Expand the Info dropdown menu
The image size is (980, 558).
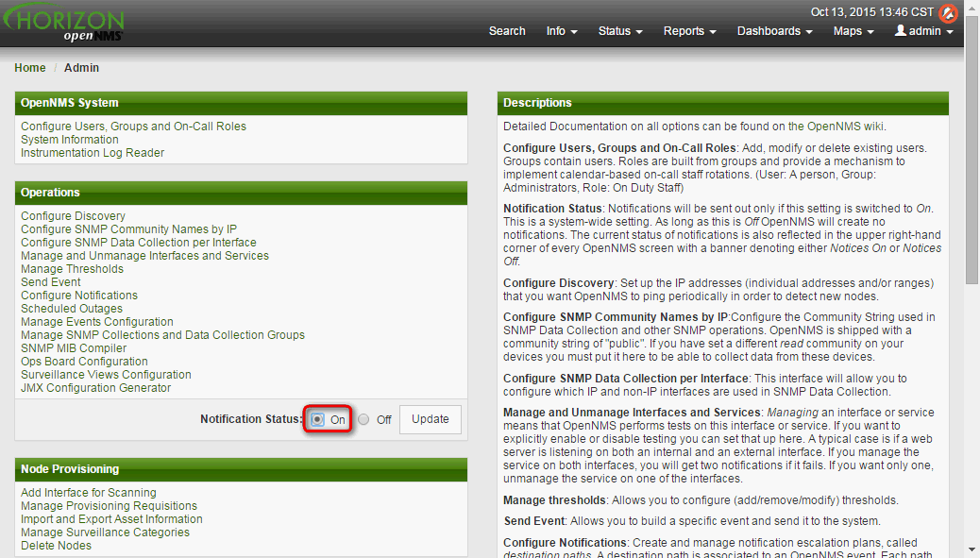point(562,31)
